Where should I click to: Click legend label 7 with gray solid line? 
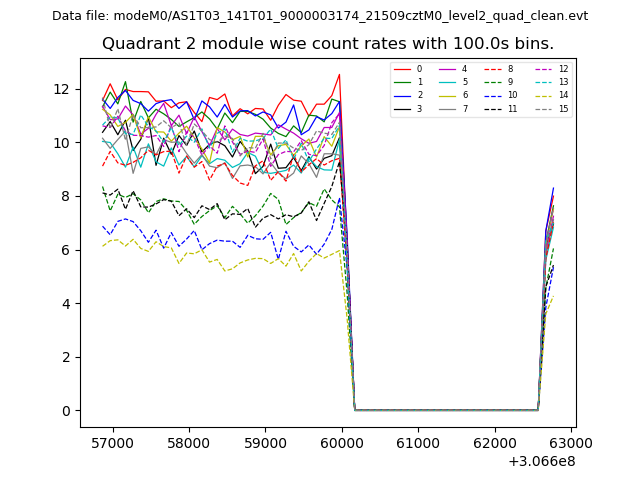464,108
